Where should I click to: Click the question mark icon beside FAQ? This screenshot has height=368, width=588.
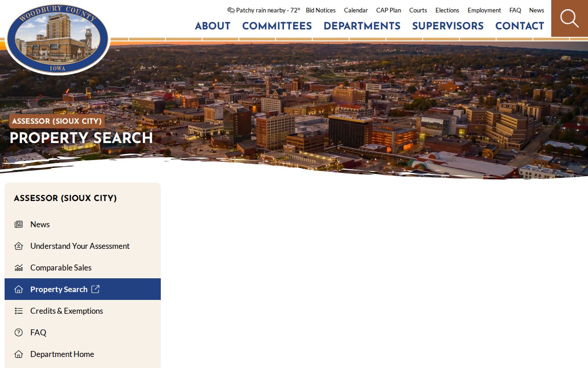pos(18,333)
